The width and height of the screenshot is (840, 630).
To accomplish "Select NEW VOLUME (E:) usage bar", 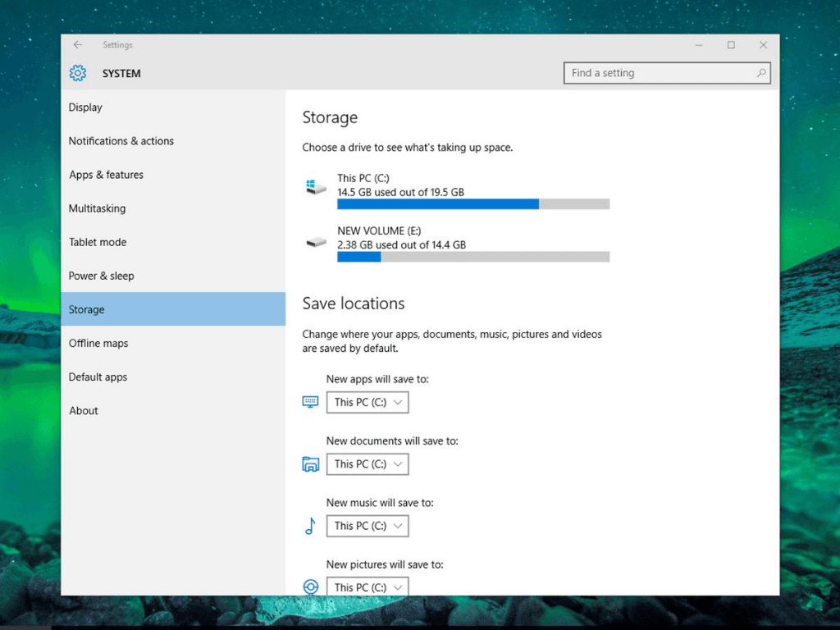I will coord(473,257).
